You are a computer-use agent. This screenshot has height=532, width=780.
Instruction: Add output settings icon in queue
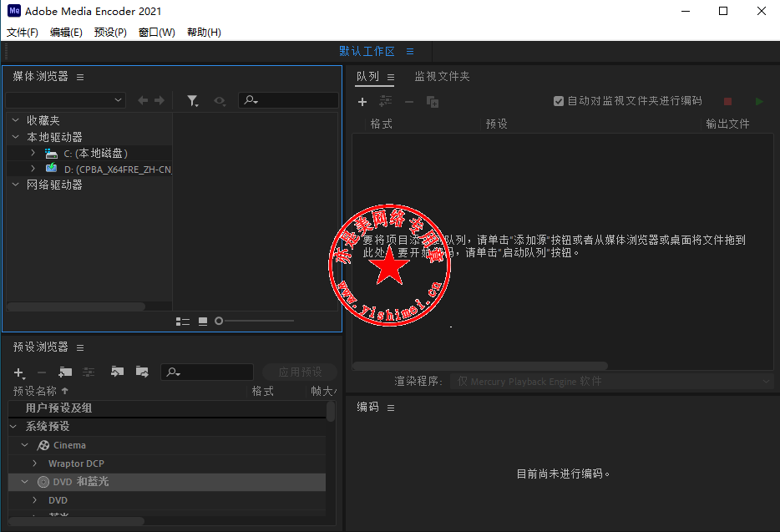coord(385,101)
